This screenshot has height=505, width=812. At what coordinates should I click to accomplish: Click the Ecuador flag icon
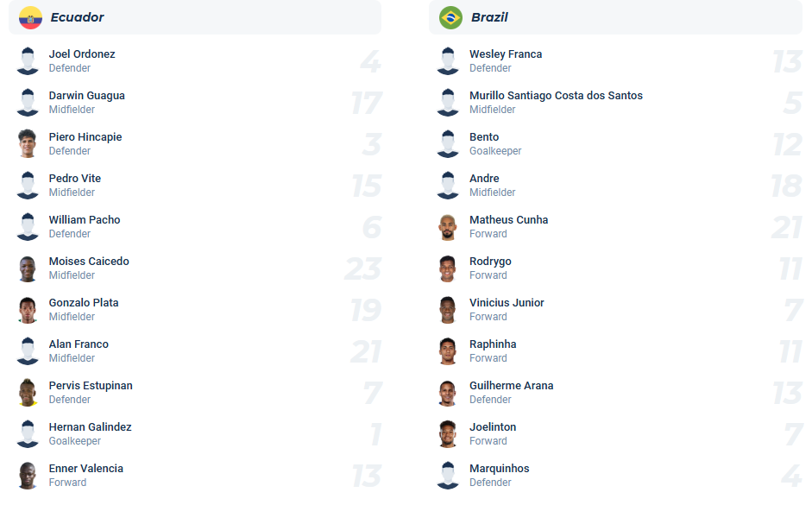[30, 16]
